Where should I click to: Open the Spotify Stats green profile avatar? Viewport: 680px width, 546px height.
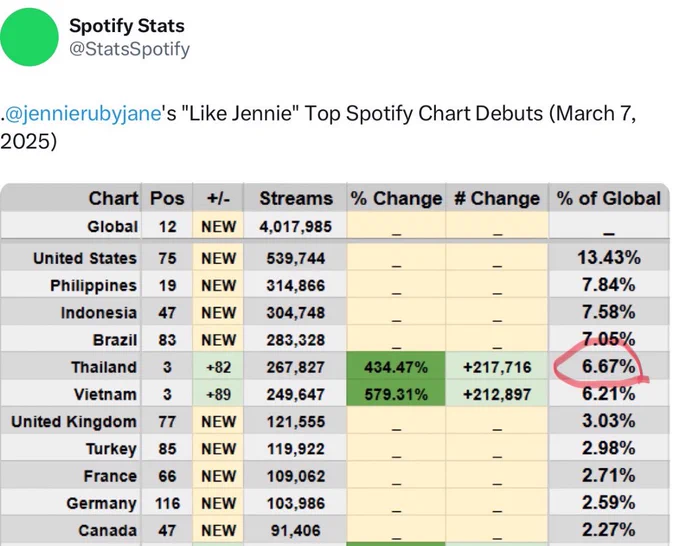pos(29,37)
